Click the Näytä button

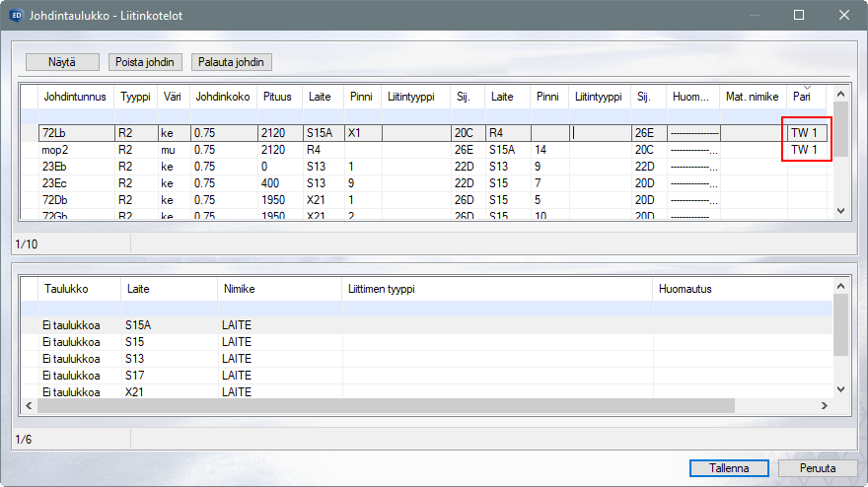pos(62,62)
